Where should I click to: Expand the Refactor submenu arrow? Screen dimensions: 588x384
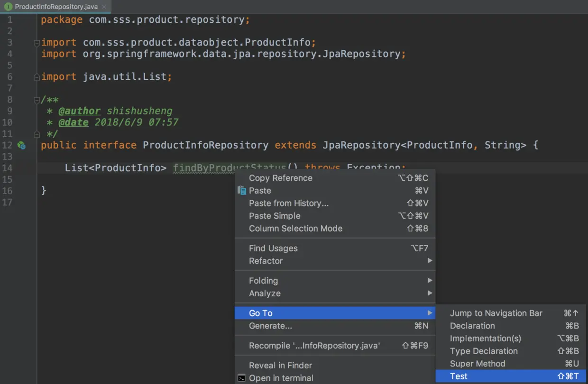[430, 261]
